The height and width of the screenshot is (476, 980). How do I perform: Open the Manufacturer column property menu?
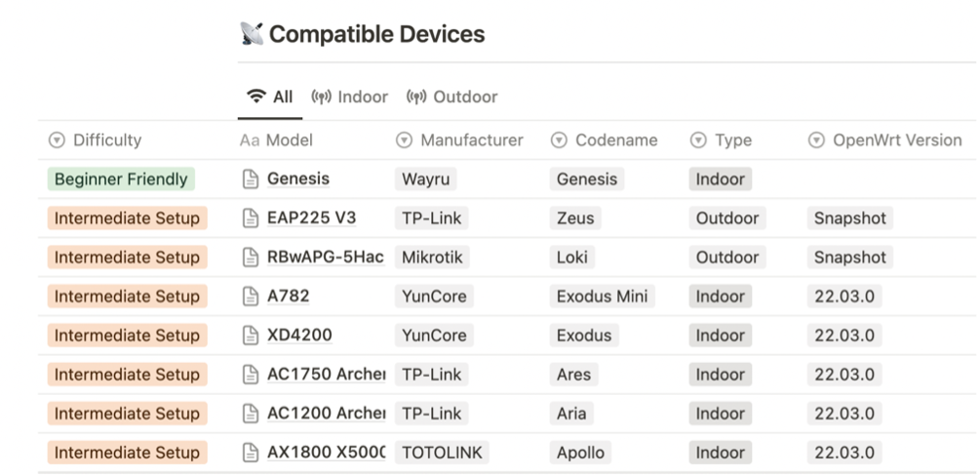459,140
